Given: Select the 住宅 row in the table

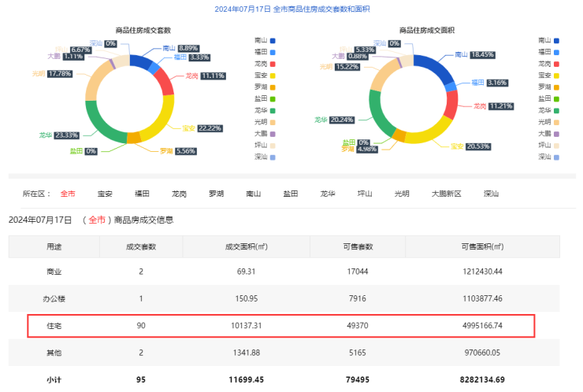Looking at the screenshot, I should pos(281,326).
